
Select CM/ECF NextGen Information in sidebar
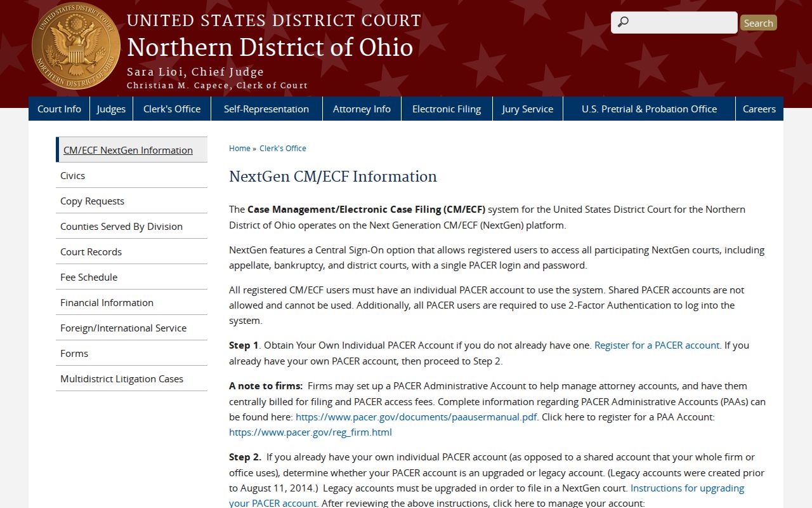(x=131, y=150)
